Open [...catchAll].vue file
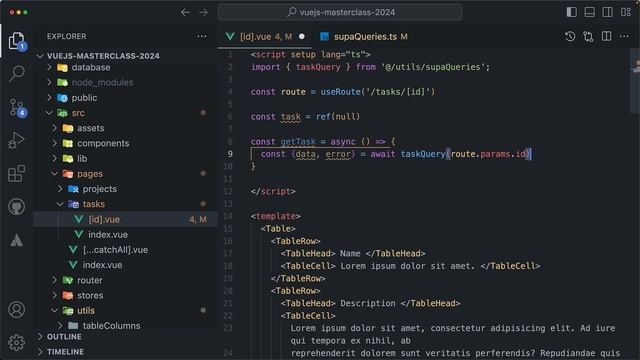This screenshot has width=640, height=360. 126,250
